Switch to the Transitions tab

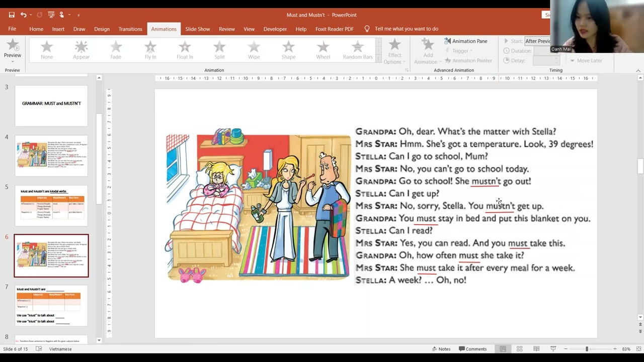pyautogui.click(x=130, y=29)
